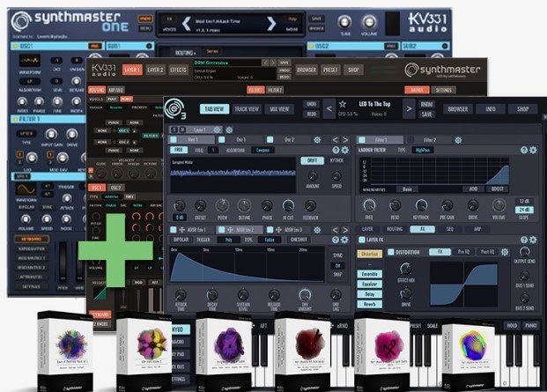
Task: Click the previous arrow in the oscillator tab row
Action: coord(335,140)
